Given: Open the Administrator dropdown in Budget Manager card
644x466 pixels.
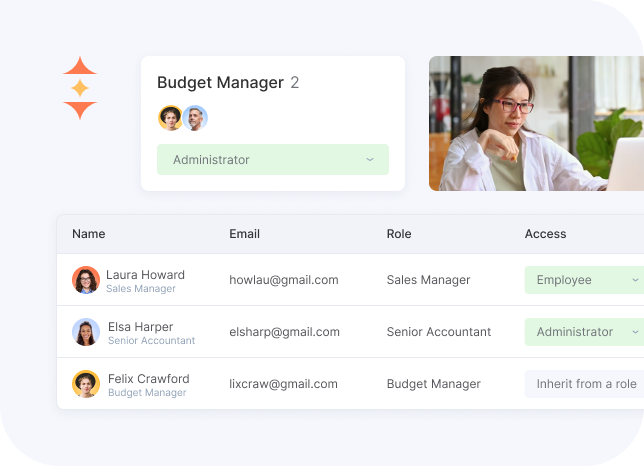Looking at the screenshot, I should pyautogui.click(x=272, y=160).
